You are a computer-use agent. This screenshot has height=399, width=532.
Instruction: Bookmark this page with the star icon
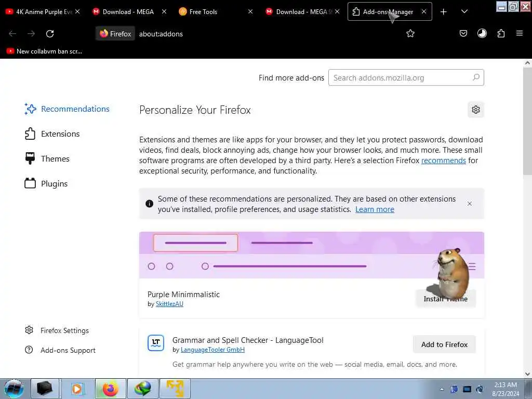coord(410,33)
